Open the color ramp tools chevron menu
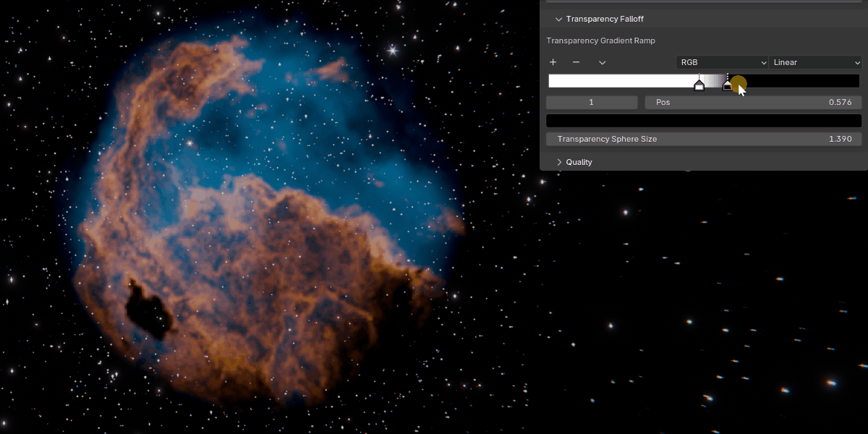868x434 pixels. point(602,62)
